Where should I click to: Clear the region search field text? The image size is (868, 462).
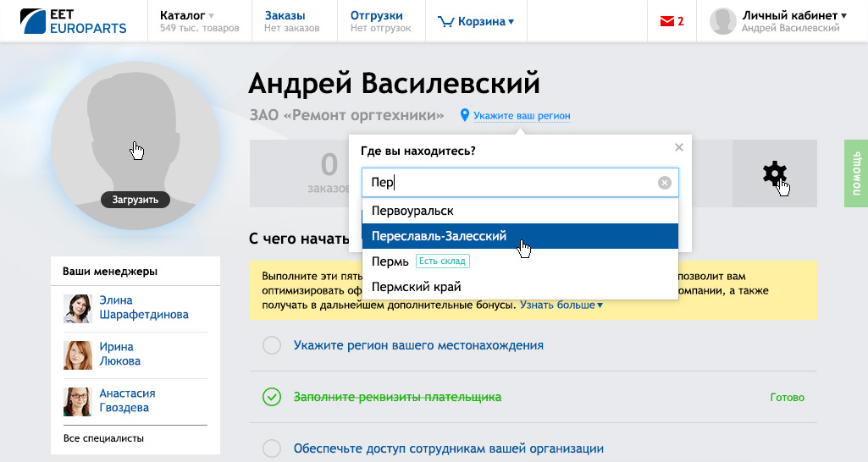pos(665,182)
